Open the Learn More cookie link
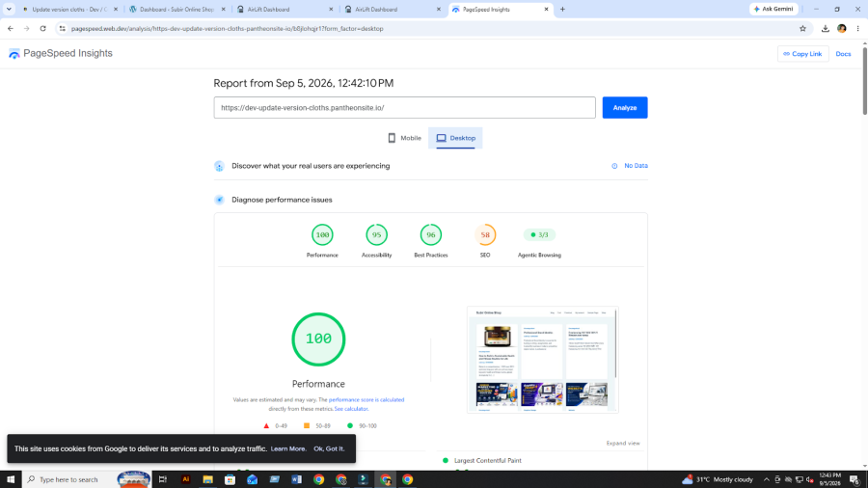This screenshot has height=488, width=868. click(x=288, y=448)
